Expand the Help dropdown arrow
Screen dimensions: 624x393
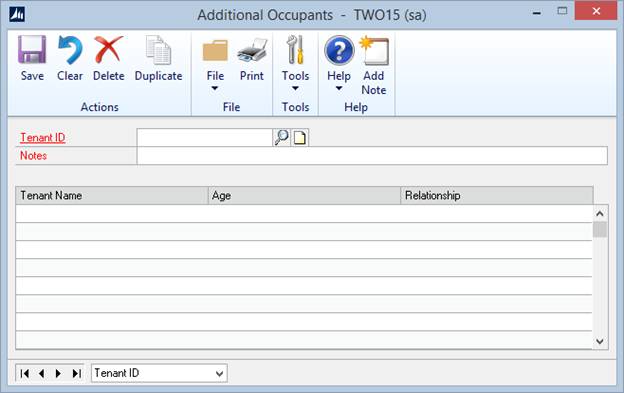[339, 88]
